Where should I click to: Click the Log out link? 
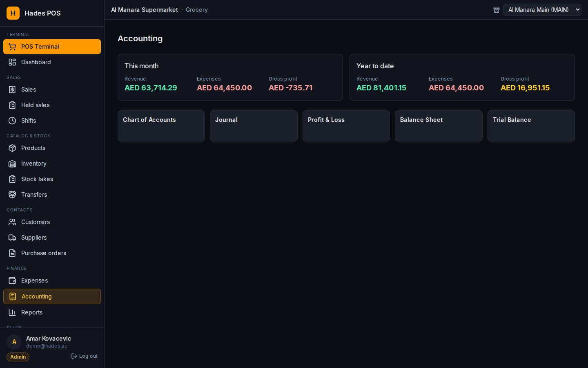[85, 356]
